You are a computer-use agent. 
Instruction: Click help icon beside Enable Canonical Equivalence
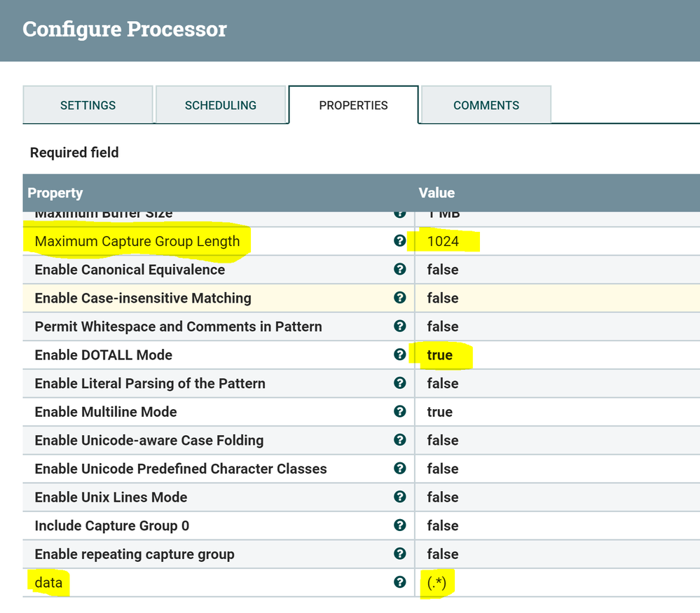coord(399,270)
